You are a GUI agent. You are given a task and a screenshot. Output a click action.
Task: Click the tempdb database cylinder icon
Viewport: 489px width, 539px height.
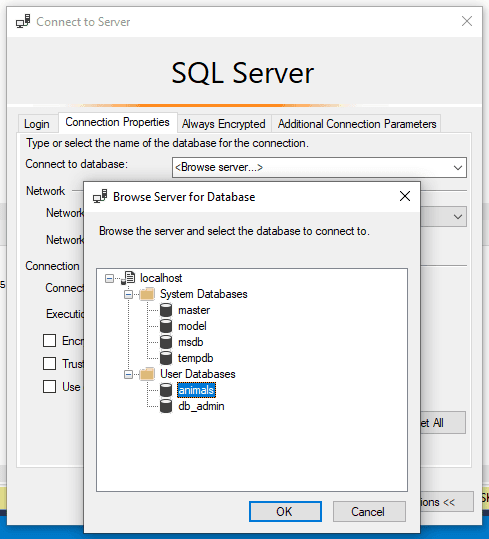[x=166, y=358]
